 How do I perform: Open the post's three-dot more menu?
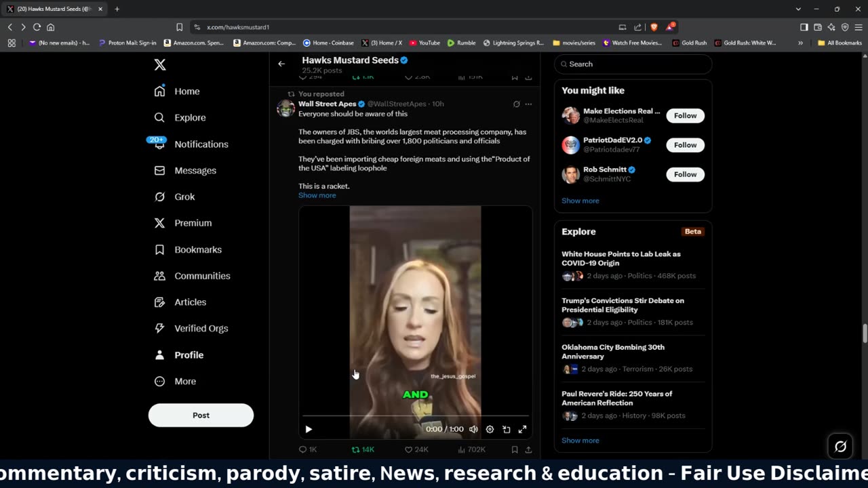[x=528, y=104]
